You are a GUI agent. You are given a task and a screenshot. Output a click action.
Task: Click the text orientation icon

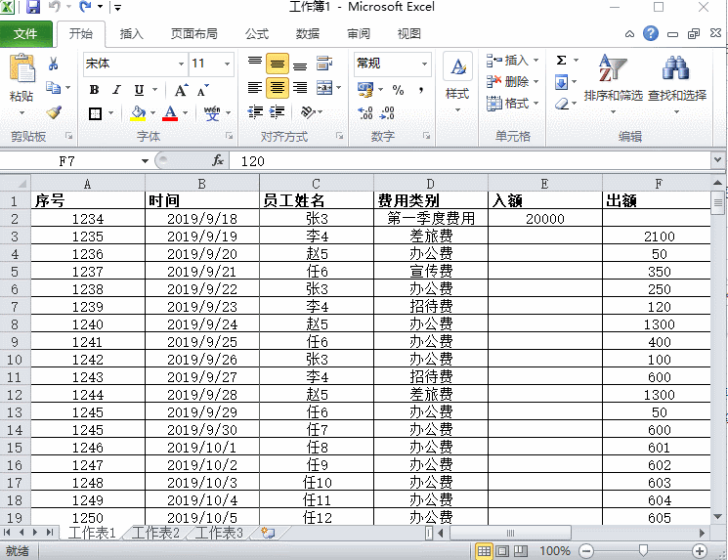(x=308, y=112)
